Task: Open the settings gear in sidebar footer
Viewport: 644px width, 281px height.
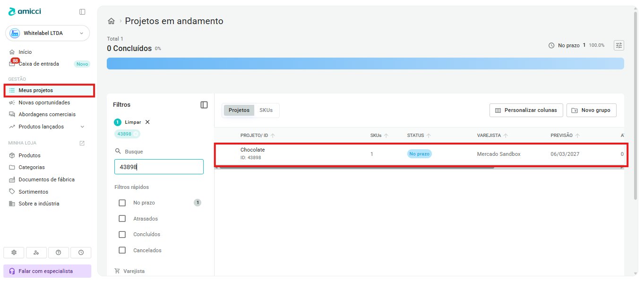Action: coord(14,253)
